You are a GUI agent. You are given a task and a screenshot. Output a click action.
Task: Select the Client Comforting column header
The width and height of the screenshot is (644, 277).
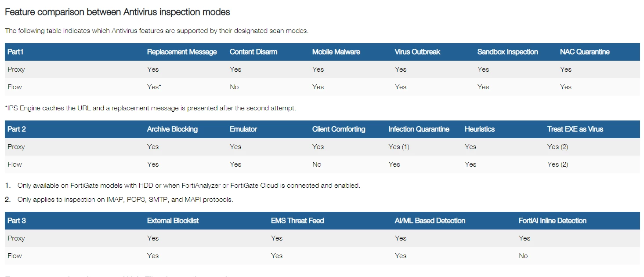click(x=339, y=129)
